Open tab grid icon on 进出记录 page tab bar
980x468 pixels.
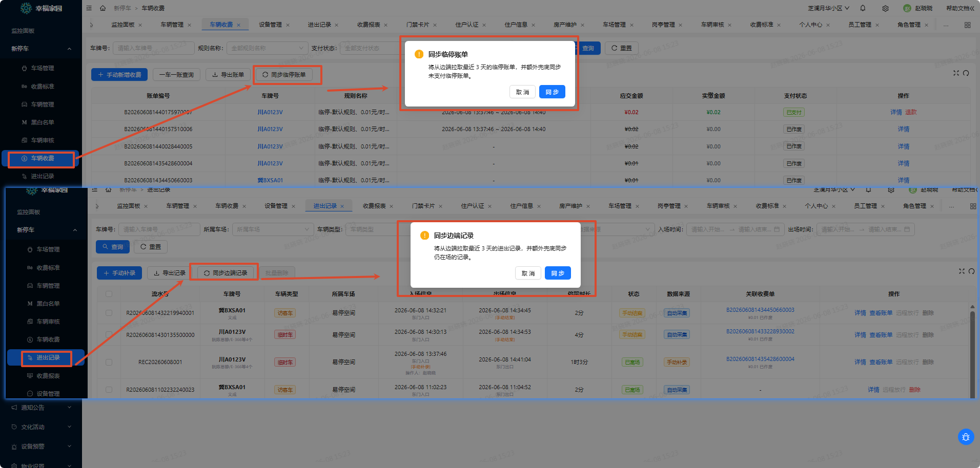(973, 206)
